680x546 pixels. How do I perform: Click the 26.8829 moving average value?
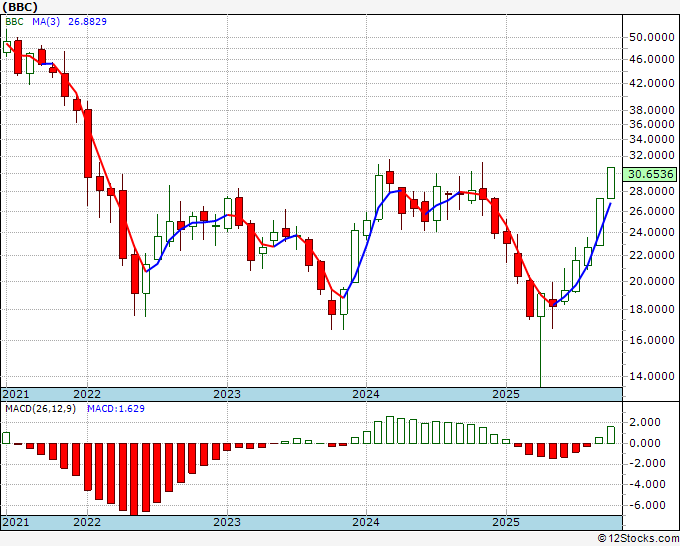pyautogui.click(x=87, y=22)
